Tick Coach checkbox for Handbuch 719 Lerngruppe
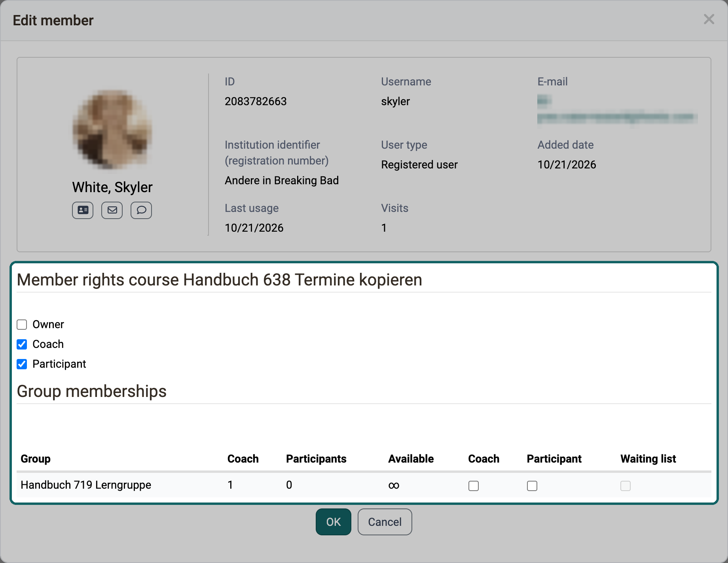This screenshot has height=563, width=728. 474,486
